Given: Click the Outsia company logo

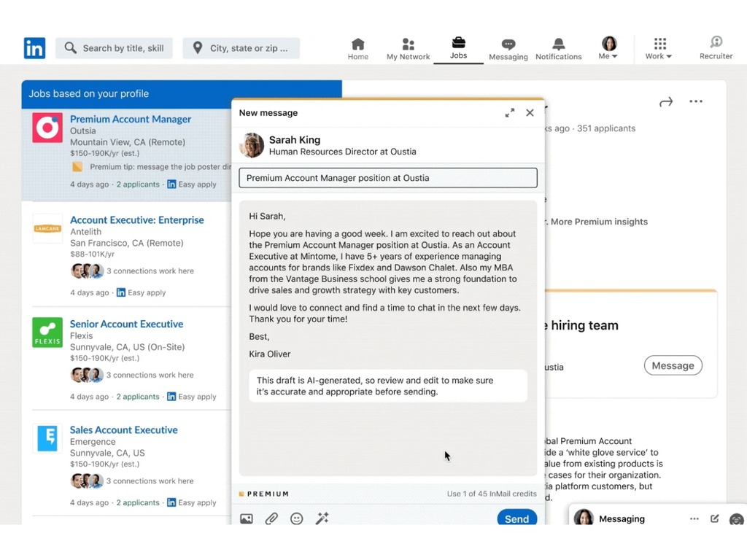Looking at the screenshot, I should [x=47, y=128].
